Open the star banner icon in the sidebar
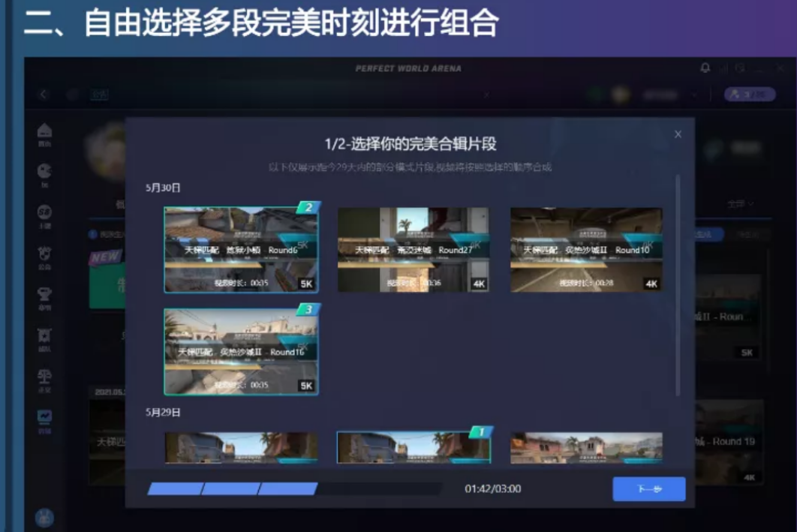Viewport: 797px width, 532px height. pyautogui.click(x=45, y=335)
